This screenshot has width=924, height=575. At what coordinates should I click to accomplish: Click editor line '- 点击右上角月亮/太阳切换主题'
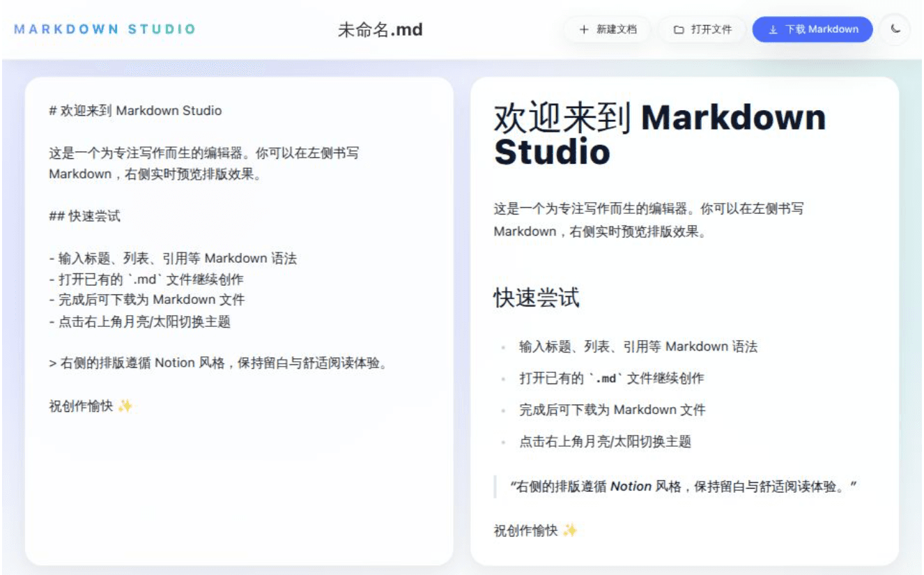139,321
